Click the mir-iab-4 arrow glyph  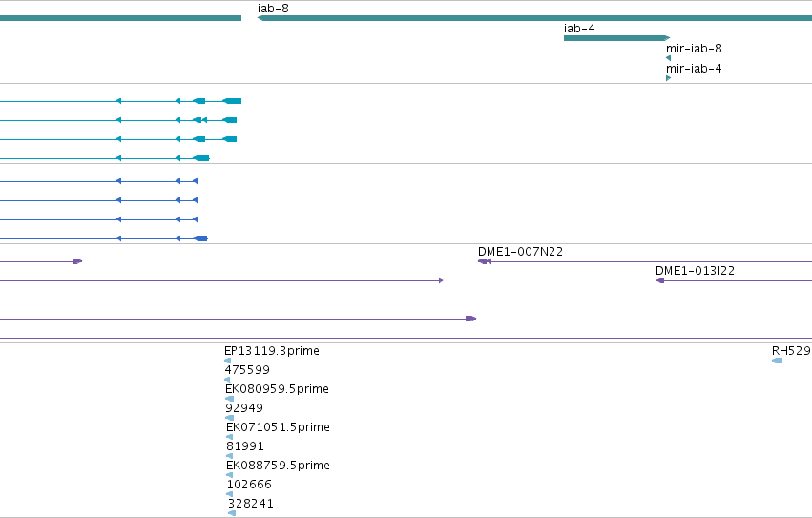(669, 78)
